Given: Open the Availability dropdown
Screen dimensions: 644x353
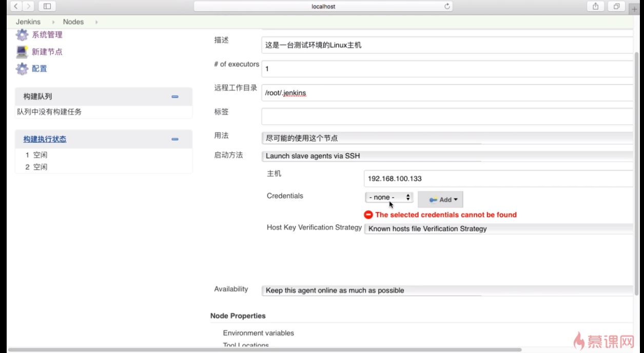Looking at the screenshot, I should (447, 290).
